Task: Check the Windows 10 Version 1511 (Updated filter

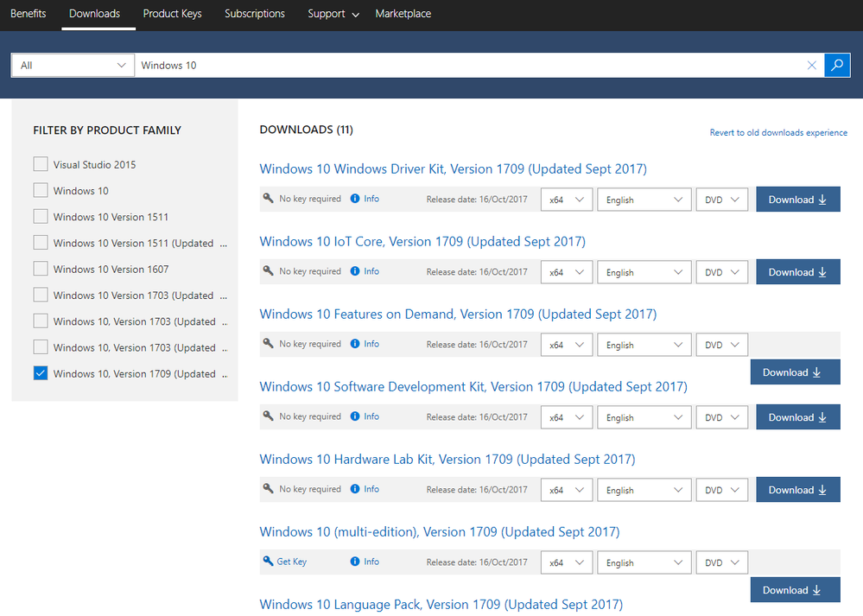Action: click(x=41, y=243)
